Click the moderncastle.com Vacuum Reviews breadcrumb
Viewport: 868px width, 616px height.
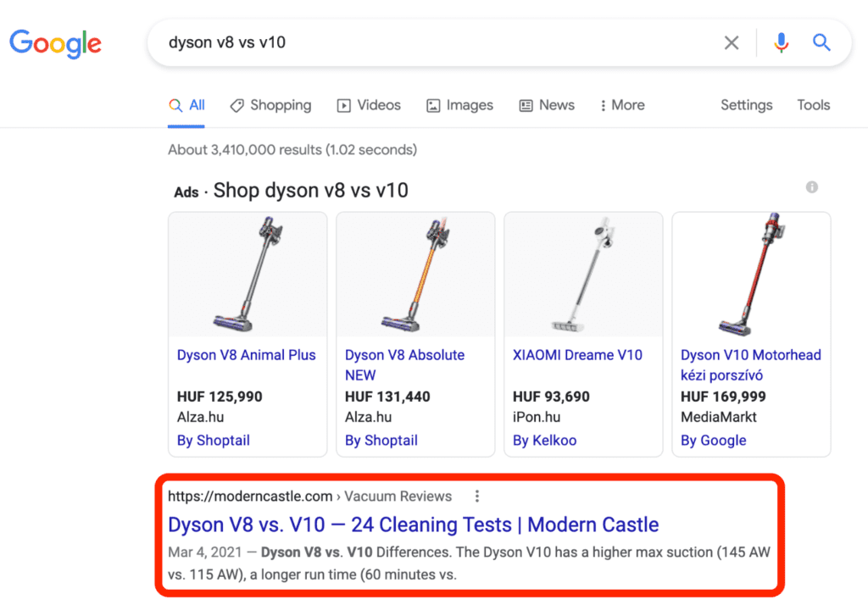[x=310, y=497]
